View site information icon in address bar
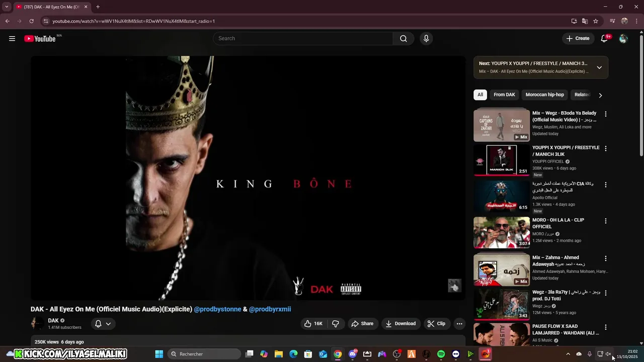Viewport: 644px width, 362px height. pyautogui.click(x=46, y=21)
